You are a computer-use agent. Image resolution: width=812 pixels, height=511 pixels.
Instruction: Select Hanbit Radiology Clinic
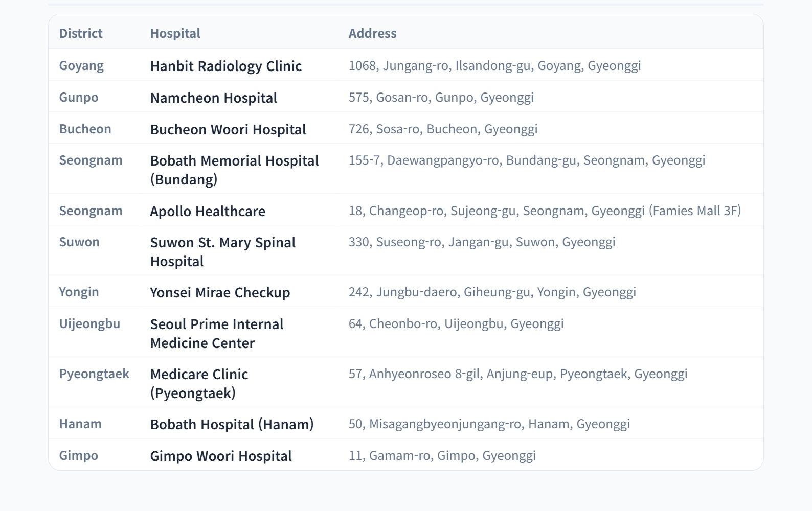click(x=225, y=66)
